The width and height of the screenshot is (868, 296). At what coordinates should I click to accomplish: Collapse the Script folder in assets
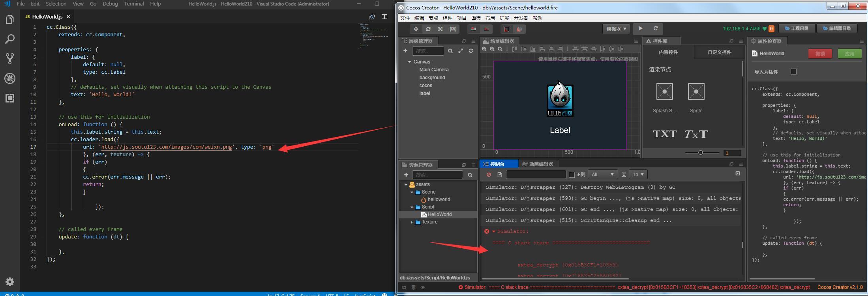(x=412, y=207)
